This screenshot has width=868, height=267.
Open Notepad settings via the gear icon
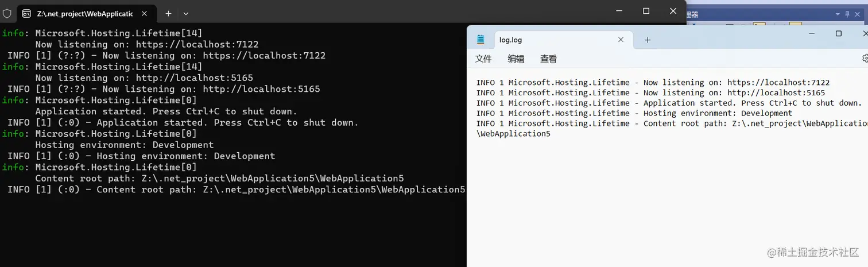(x=865, y=58)
